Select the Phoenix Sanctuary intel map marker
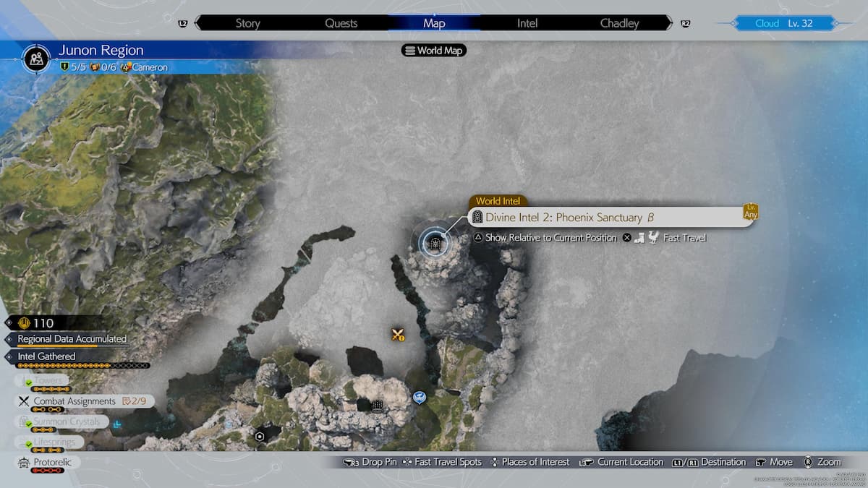The height and width of the screenshot is (488, 868). pyautogui.click(x=435, y=244)
